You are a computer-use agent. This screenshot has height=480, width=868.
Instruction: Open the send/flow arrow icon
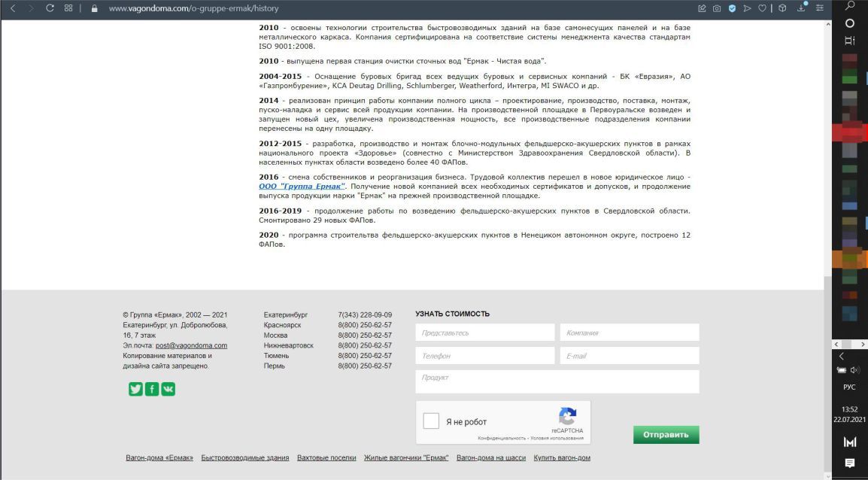(748, 8)
